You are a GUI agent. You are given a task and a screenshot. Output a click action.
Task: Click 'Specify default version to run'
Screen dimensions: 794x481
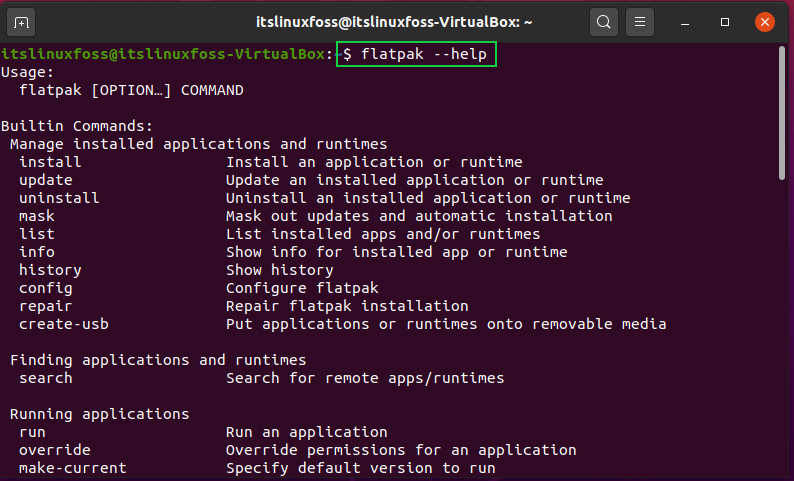[361, 468]
